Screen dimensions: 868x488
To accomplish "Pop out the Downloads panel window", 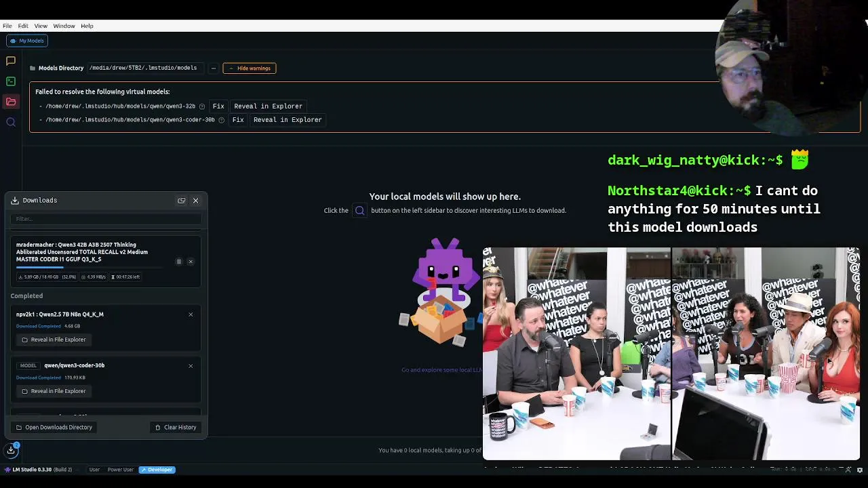I will coord(181,201).
